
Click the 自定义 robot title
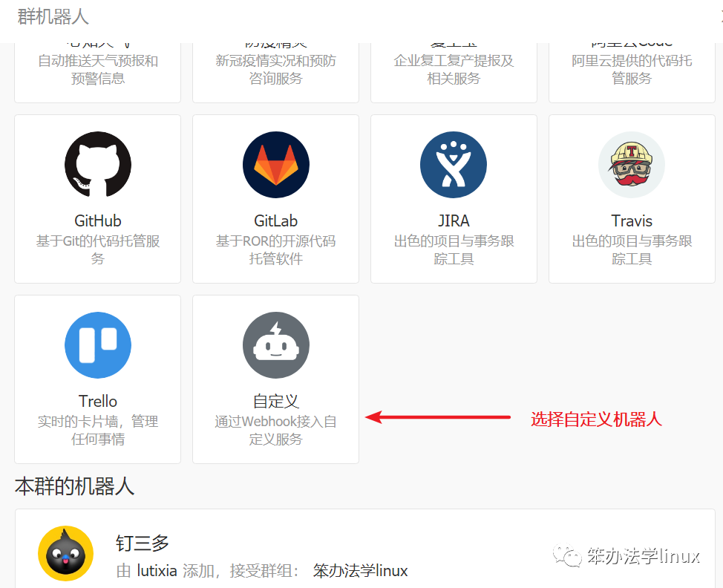(275, 401)
